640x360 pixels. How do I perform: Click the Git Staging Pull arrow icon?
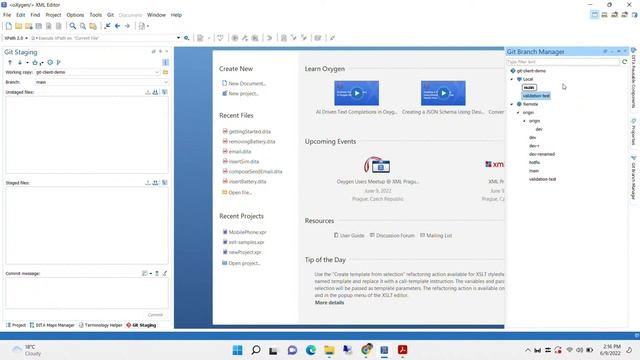click(20, 62)
